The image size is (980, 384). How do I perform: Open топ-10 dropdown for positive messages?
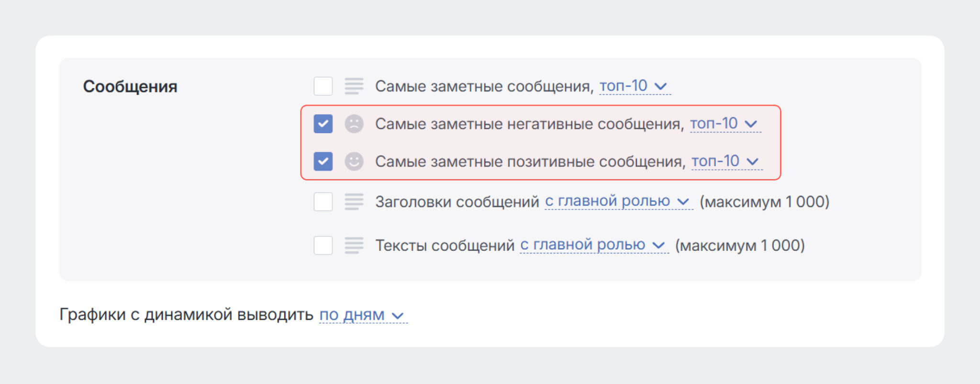coord(726,161)
